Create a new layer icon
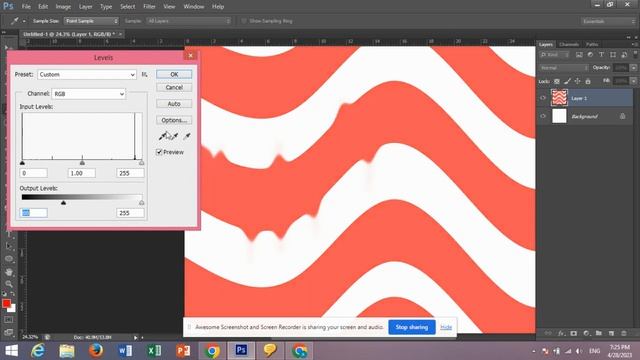The width and height of the screenshot is (640, 360). [611, 333]
